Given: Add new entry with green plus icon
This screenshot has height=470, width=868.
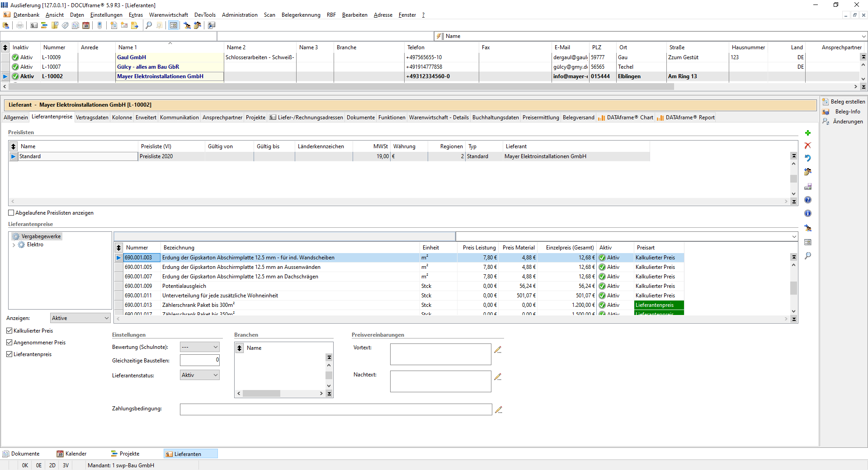Looking at the screenshot, I should pyautogui.click(x=808, y=133).
